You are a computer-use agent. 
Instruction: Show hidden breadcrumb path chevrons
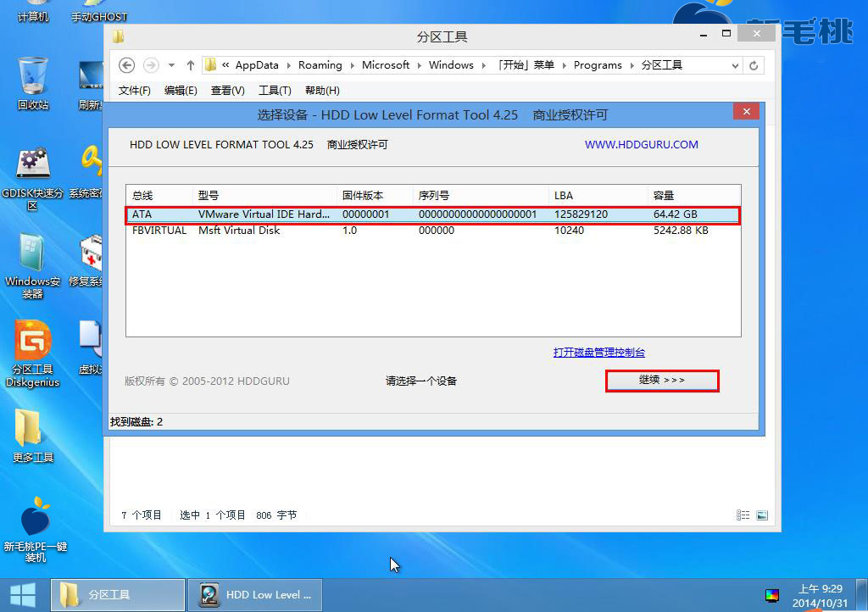[x=225, y=65]
